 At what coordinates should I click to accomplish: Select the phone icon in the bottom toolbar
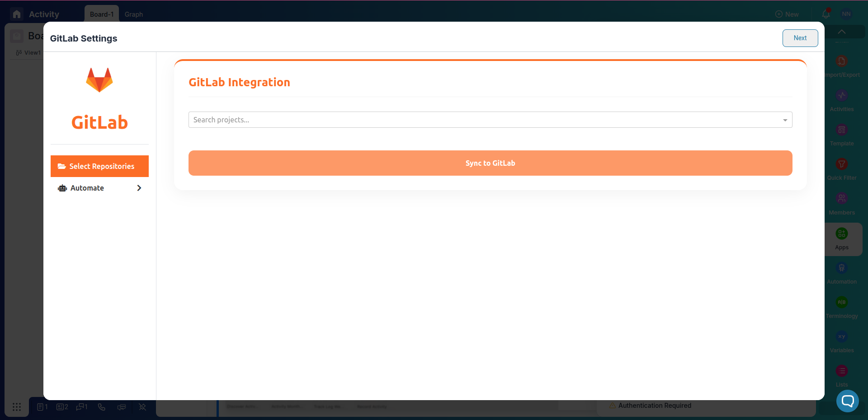tap(101, 407)
